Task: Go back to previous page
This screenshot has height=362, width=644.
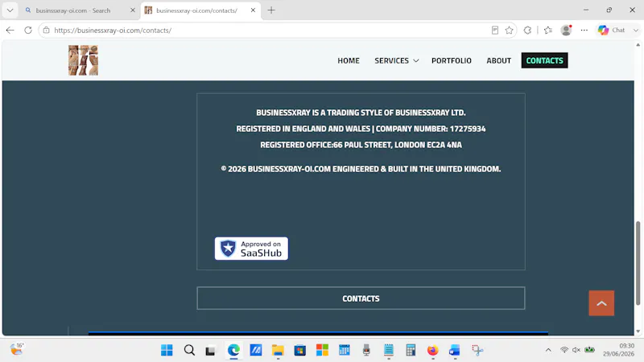Action: (x=10, y=30)
